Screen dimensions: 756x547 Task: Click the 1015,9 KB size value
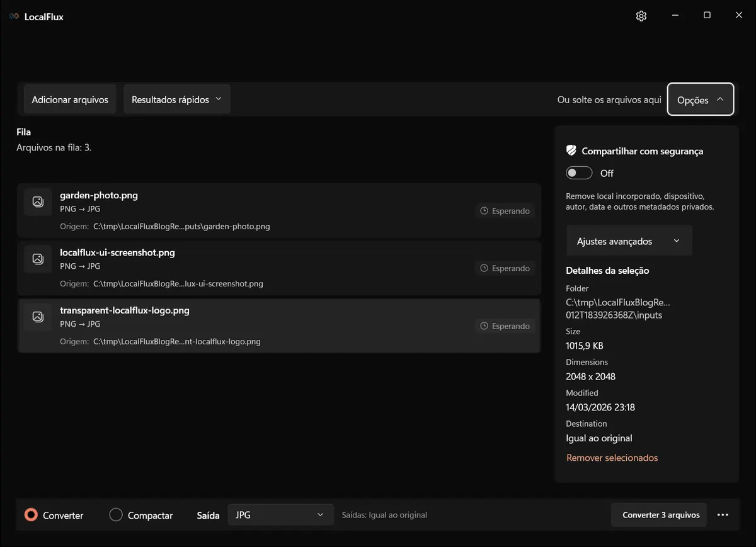pos(585,346)
